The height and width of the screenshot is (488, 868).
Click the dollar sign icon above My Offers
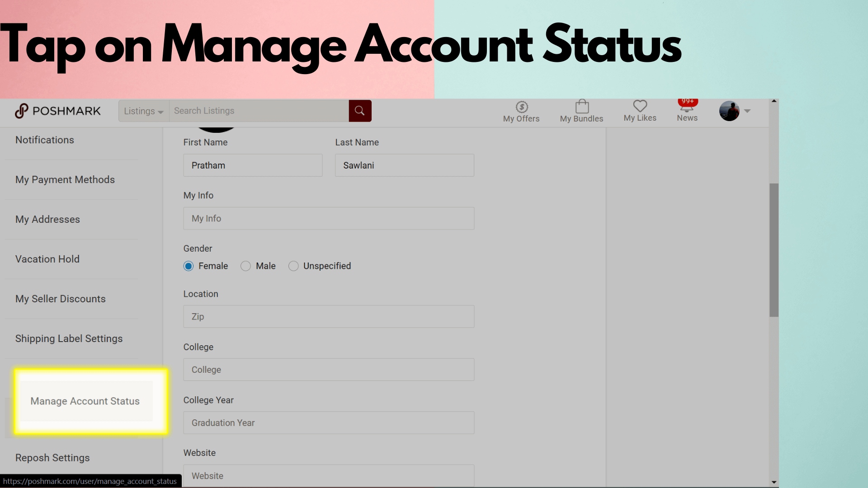521,106
